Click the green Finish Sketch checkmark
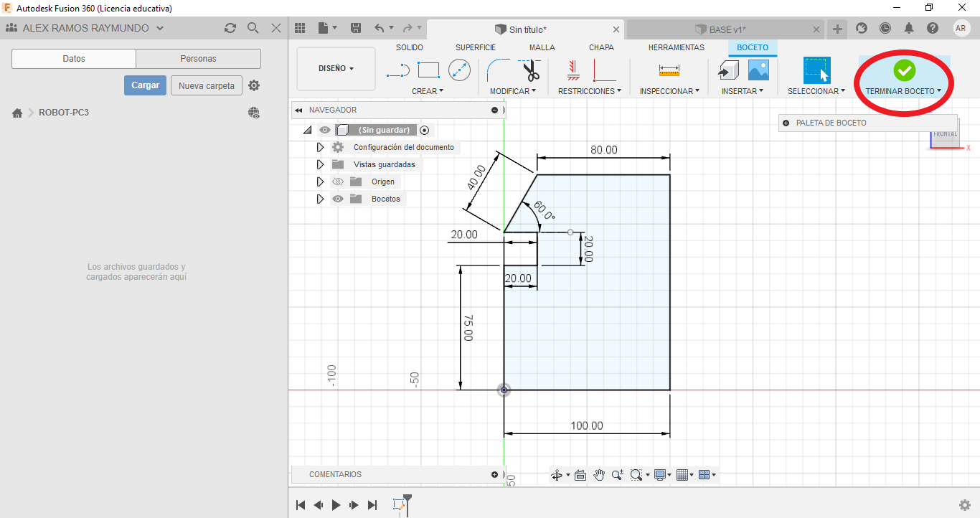 pyautogui.click(x=904, y=70)
